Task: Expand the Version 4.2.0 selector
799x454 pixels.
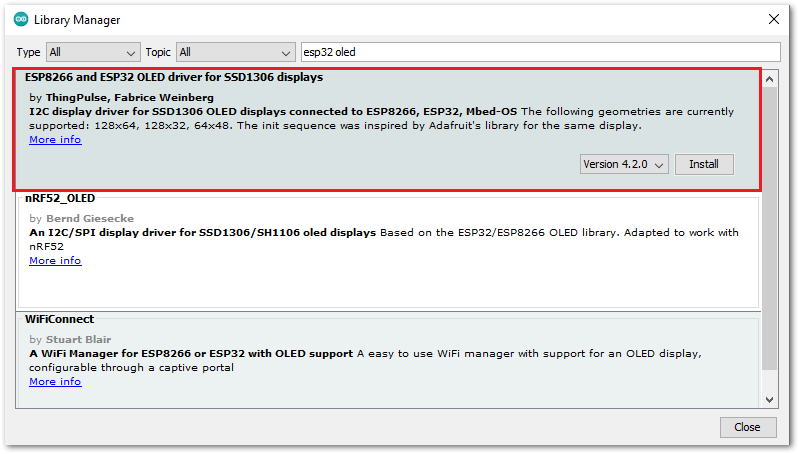Action: pos(624,164)
